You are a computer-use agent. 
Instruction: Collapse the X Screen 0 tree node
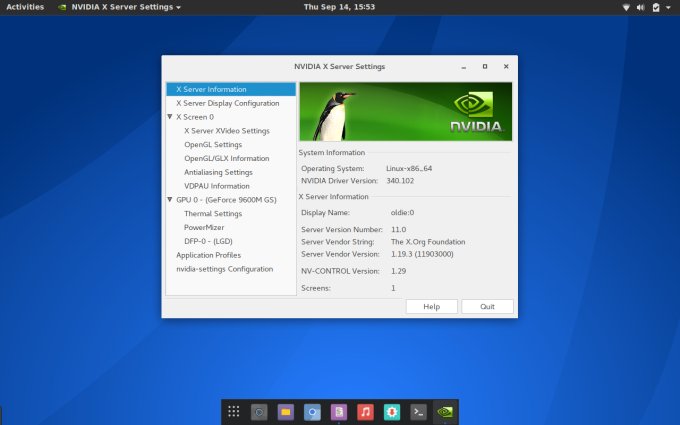point(170,117)
